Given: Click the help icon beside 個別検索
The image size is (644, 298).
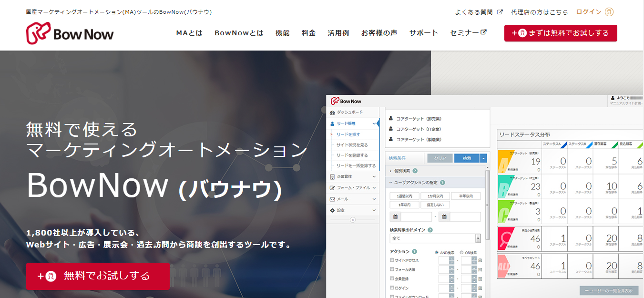Looking at the screenshot, I should (x=415, y=171).
